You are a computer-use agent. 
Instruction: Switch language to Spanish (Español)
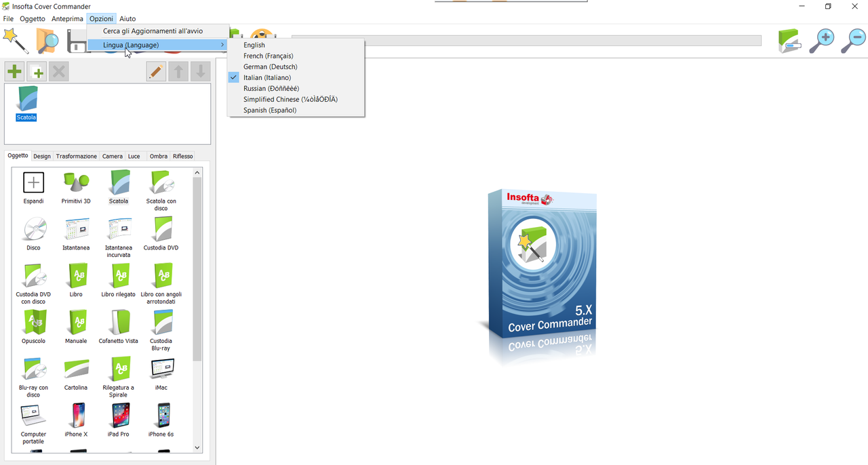(296, 110)
